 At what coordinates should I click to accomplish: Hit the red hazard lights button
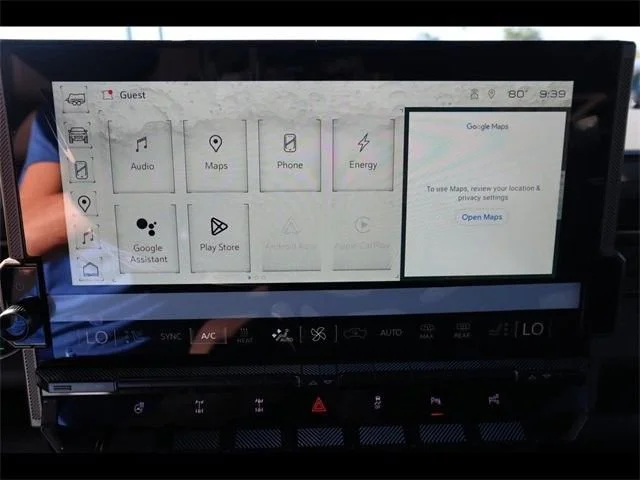[319, 405]
